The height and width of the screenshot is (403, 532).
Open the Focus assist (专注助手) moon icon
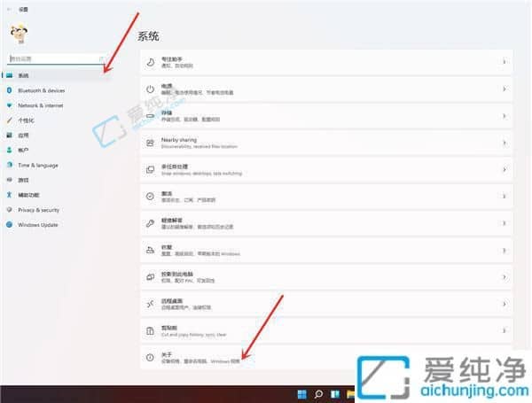coord(151,62)
